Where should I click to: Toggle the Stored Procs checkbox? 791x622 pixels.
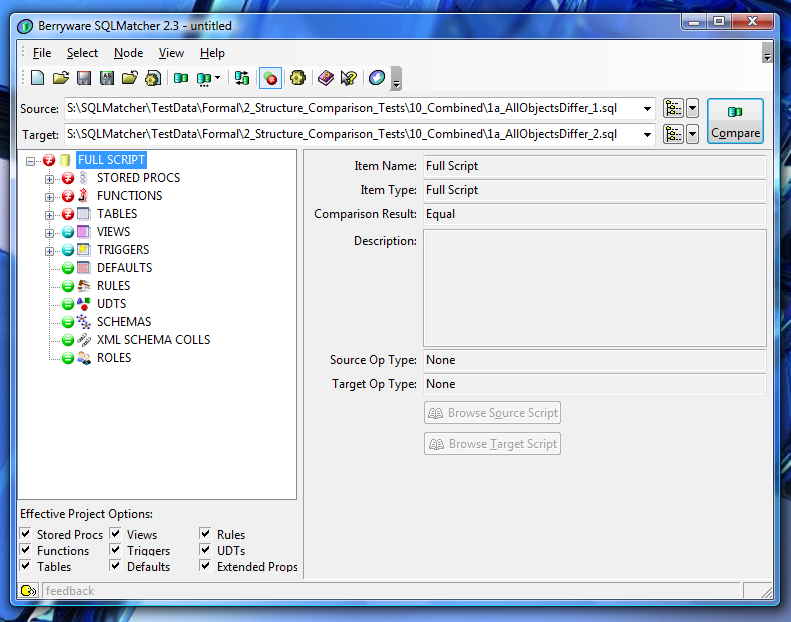[x=26, y=533]
